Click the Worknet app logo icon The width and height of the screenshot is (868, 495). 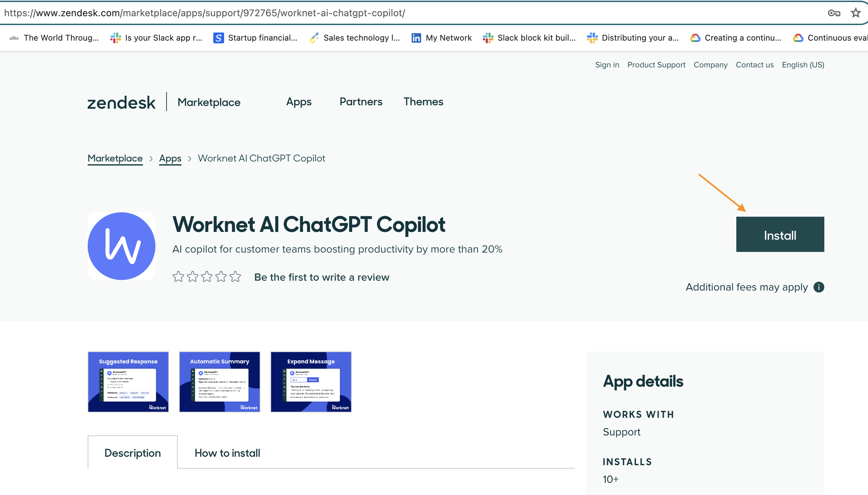[121, 246]
